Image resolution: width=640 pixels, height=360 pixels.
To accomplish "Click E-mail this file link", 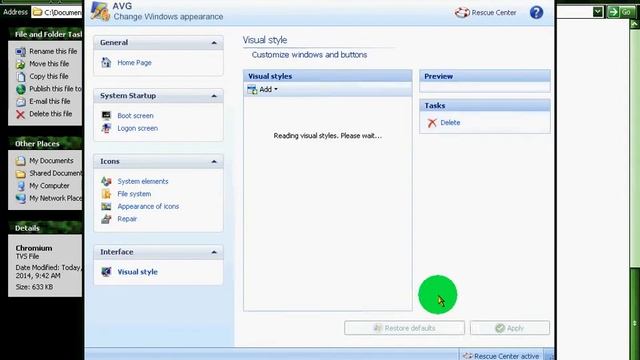I will pyautogui.click(x=50, y=101).
